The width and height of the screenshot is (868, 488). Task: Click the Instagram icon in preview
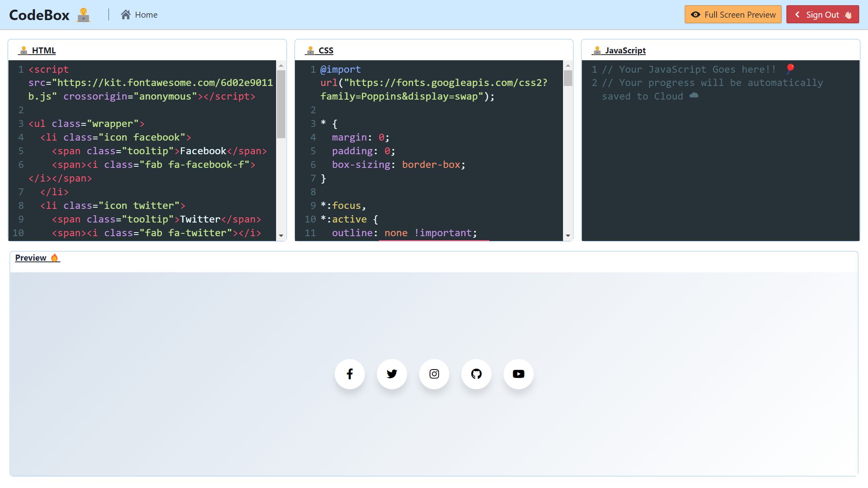[x=434, y=374]
